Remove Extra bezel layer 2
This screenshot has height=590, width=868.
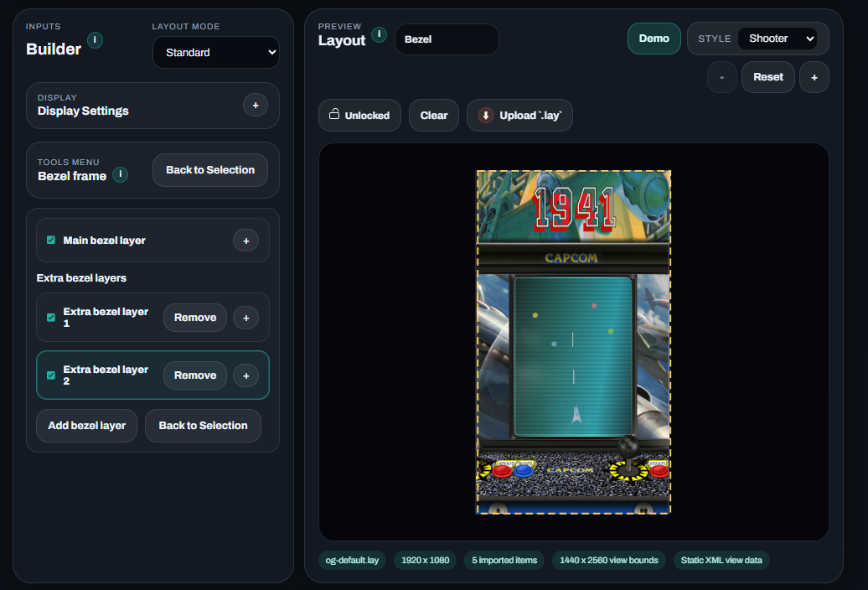[x=195, y=375]
